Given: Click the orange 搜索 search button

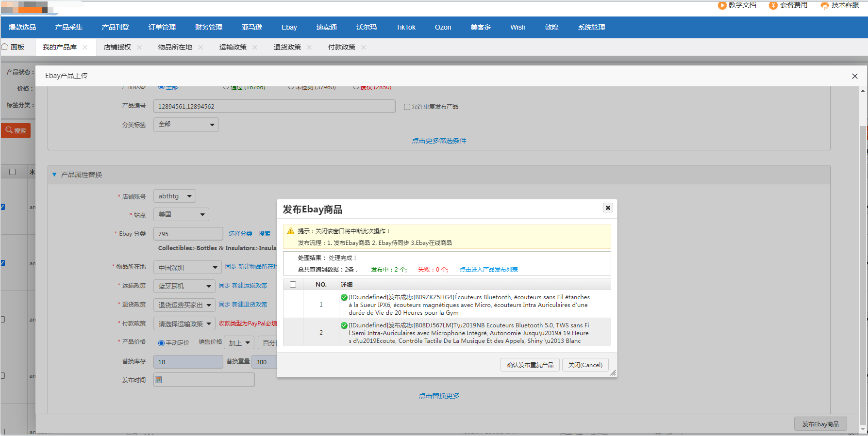Looking at the screenshot, I should click(x=16, y=130).
